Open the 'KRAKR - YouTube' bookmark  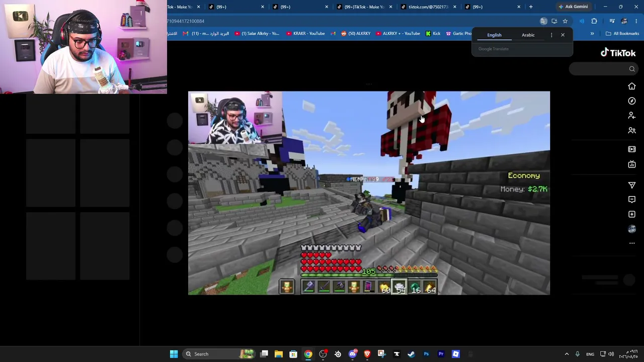pos(305,34)
